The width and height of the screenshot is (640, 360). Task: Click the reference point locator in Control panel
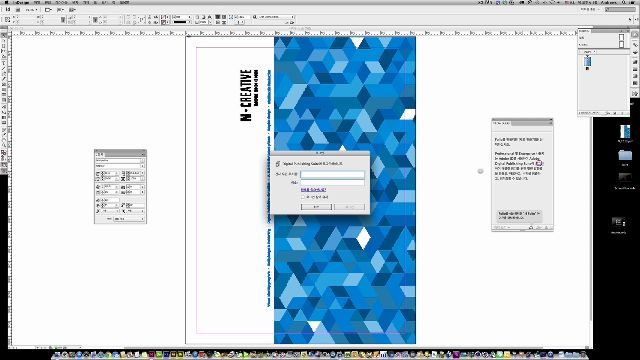(x=7, y=19)
